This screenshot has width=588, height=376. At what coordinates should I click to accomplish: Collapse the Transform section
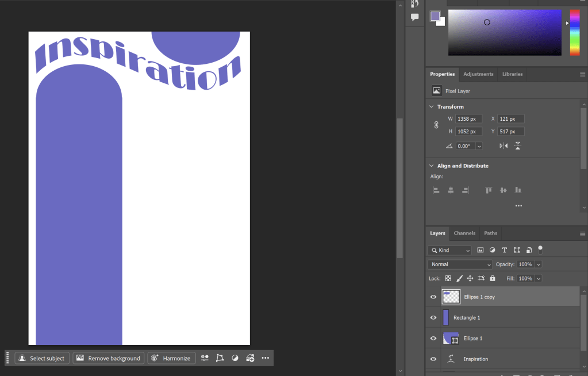432,107
